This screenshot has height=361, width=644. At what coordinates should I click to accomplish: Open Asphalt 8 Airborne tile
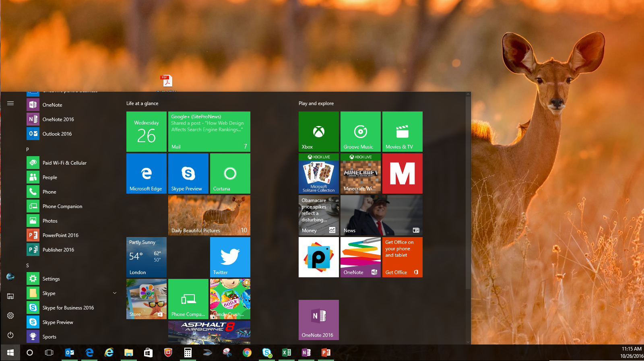[x=209, y=332]
